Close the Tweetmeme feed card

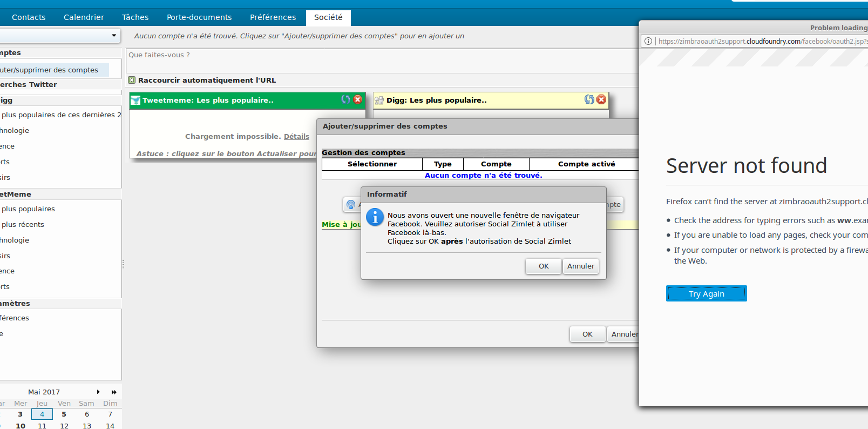357,99
